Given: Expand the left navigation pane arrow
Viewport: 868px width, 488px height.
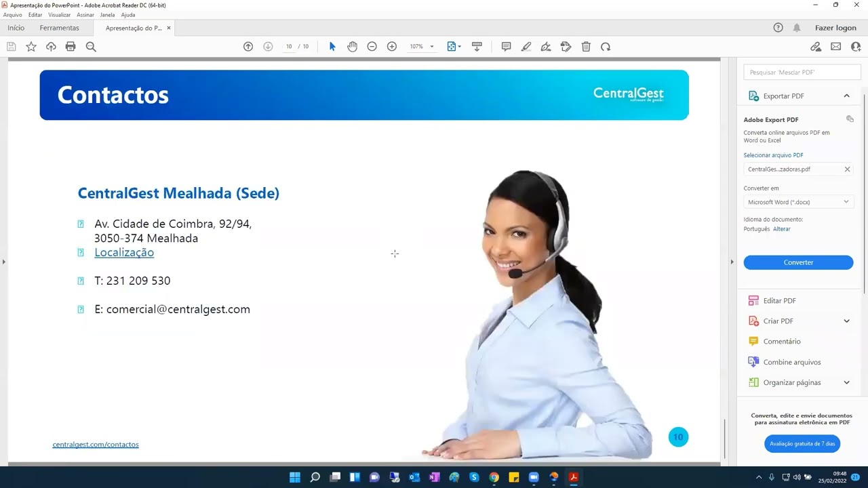Looking at the screenshot, I should click(3, 262).
